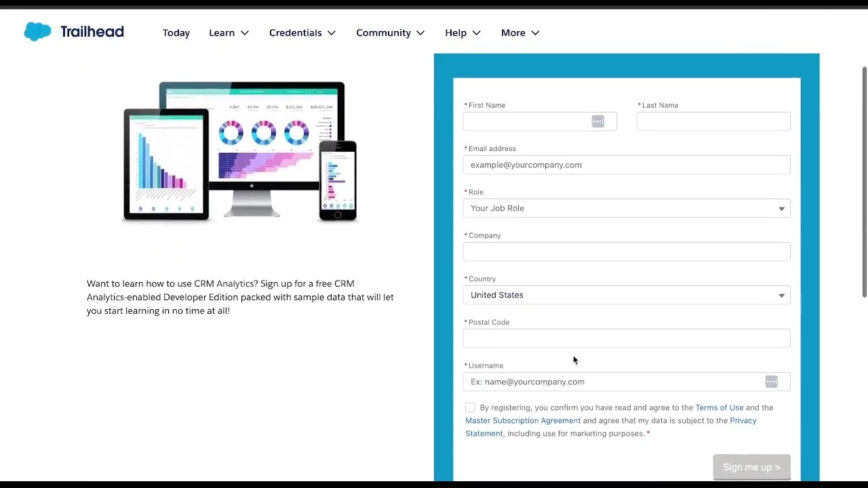The height and width of the screenshot is (488, 868).
Task: Focus the Username input field
Action: tap(627, 382)
